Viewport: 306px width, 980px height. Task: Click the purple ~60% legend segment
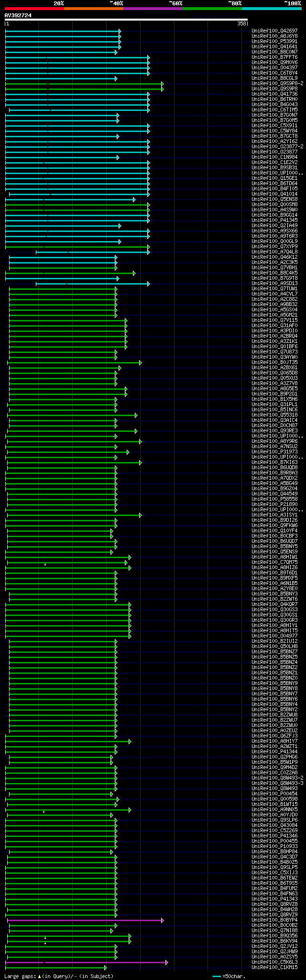pos(153,8)
